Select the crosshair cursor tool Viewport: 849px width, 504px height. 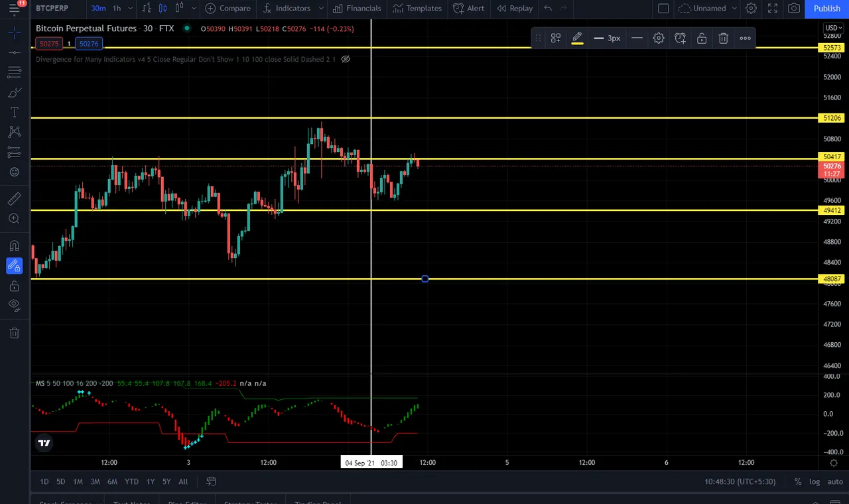click(x=15, y=32)
